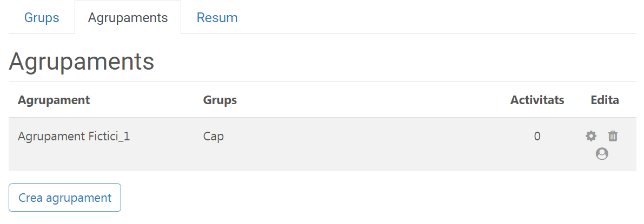This screenshot has width=644, height=224.
Task: Click the Edita column header
Action: (605, 100)
